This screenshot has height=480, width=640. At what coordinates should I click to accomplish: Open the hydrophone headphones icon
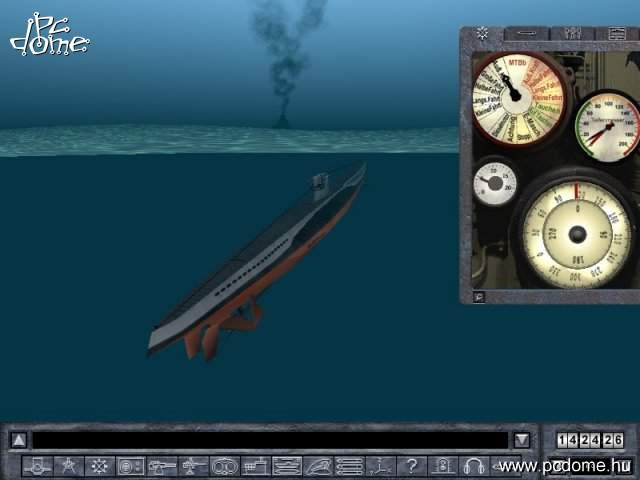(474, 465)
